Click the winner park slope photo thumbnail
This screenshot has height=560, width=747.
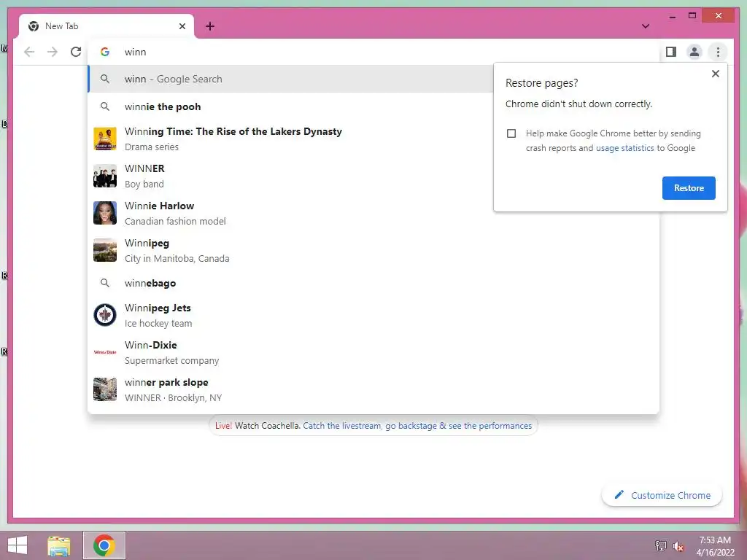105,389
